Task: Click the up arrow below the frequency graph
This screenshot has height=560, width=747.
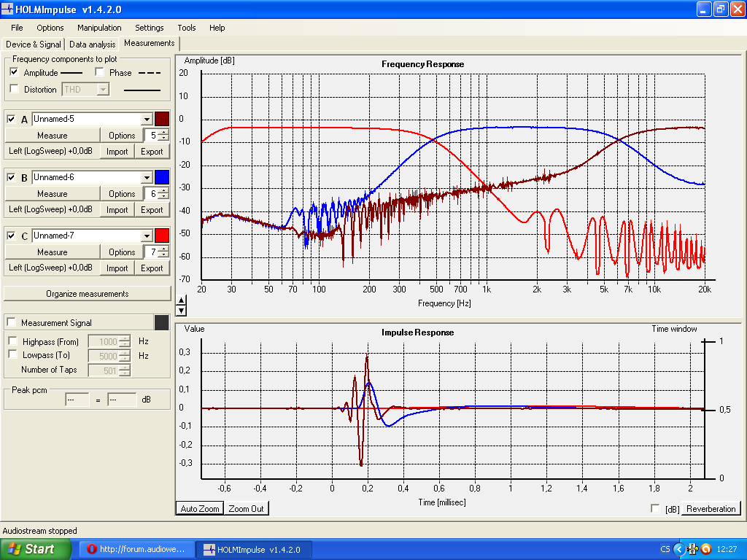Action: 181,300
